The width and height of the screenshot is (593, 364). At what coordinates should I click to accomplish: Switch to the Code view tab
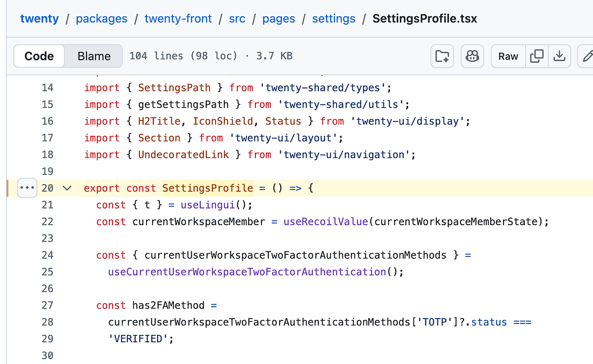click(39, 56)
